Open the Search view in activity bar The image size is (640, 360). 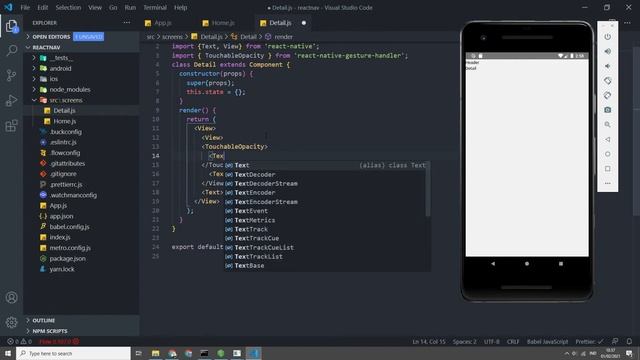[x=11, y=51]
